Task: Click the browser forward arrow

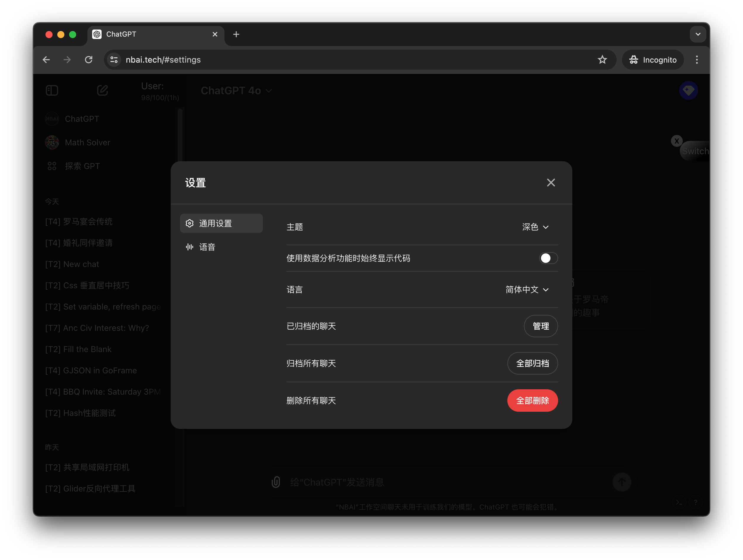Action: [67, 60]
